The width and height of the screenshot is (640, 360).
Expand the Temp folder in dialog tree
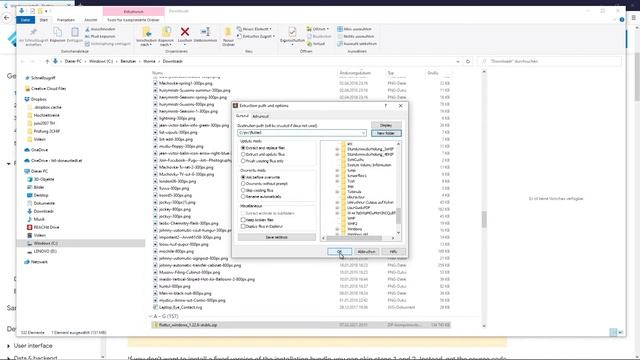pyautogui.click(x=337, y=171)
